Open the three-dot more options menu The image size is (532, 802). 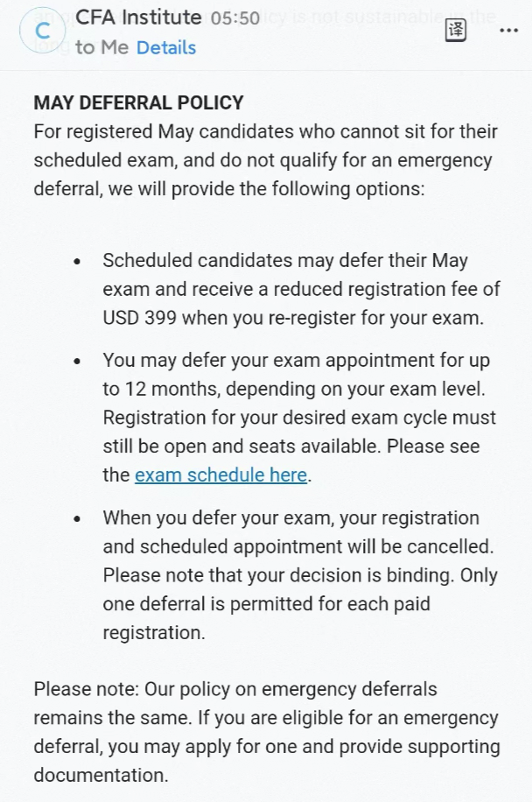tap(508, 31)
